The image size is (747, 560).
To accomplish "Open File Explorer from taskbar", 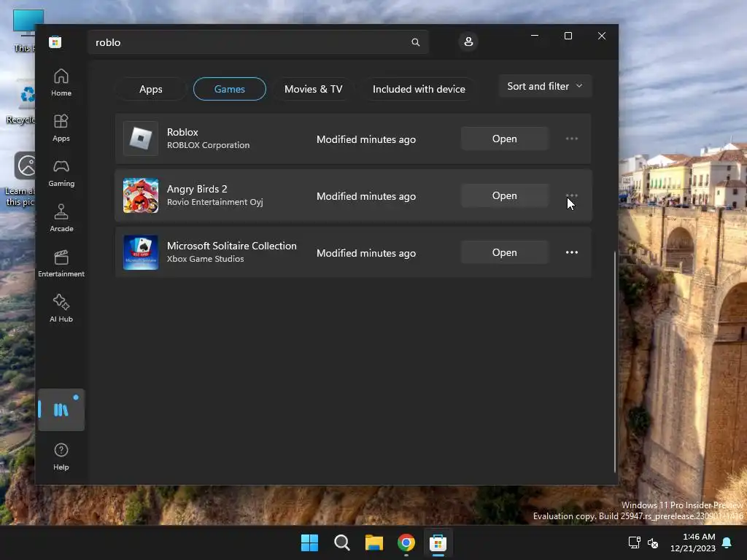I will tap(374, 542).
